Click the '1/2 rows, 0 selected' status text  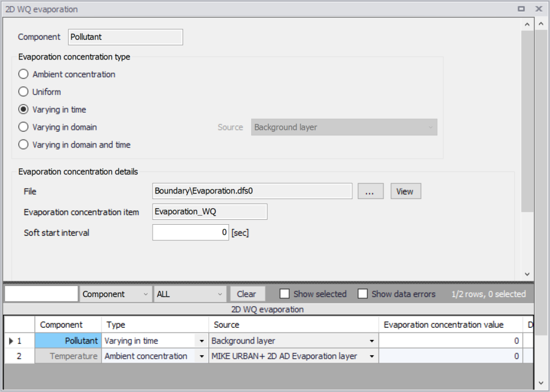[x=488, y=294]
